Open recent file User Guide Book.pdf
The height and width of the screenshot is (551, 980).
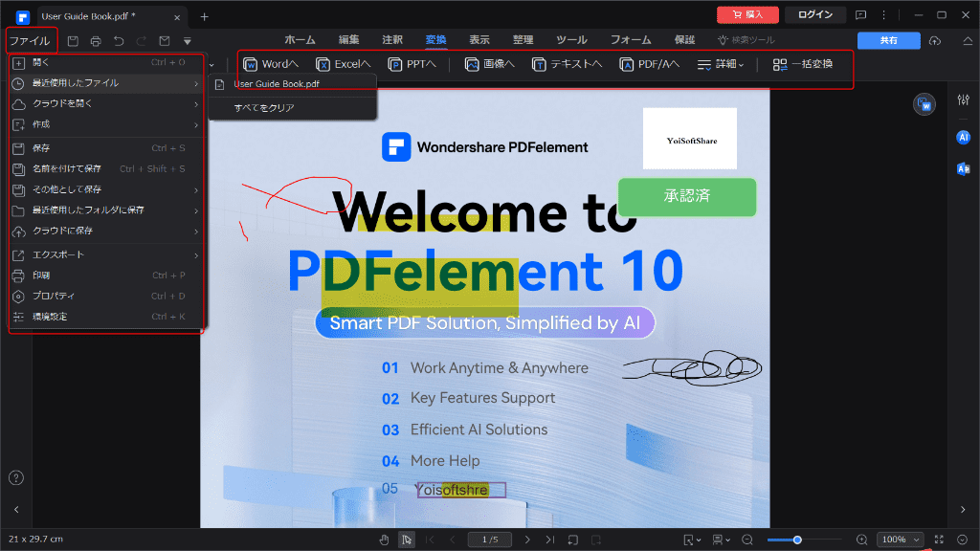293,84
